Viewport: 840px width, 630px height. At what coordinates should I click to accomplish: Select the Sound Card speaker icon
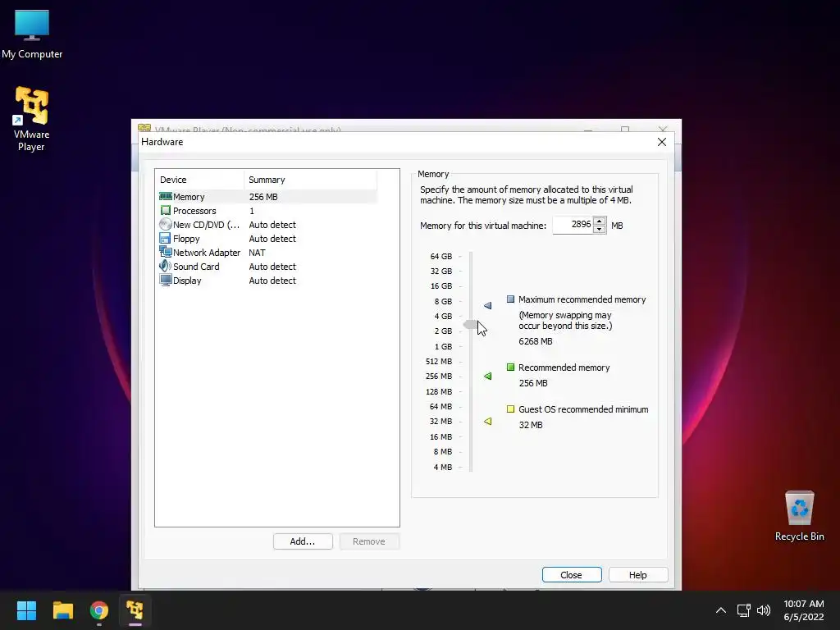tap(165, 267)
